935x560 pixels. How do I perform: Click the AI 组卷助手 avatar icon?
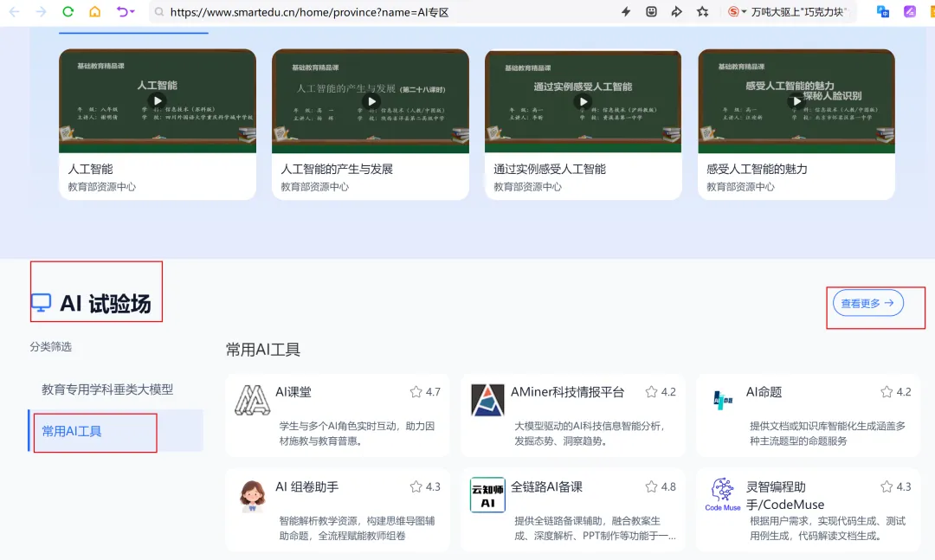(x=252, y=496)
